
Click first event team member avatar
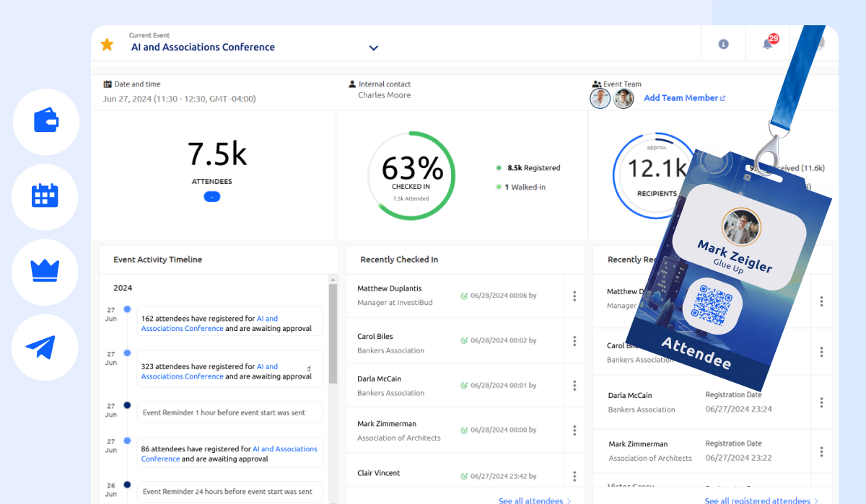pos(600,99)
